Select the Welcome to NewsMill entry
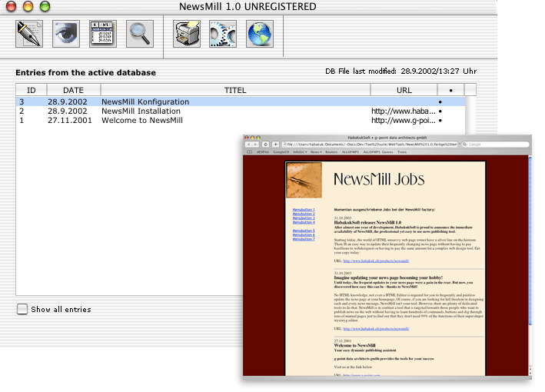Image resolution: width=545 pixels, height=392 pixels. (241, 120)
